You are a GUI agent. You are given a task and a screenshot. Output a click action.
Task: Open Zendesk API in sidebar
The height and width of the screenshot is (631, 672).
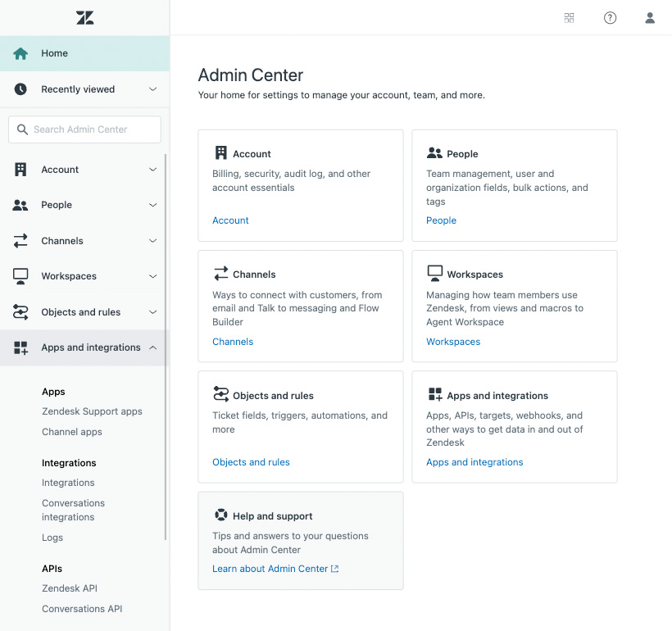[x=70, y=588]
